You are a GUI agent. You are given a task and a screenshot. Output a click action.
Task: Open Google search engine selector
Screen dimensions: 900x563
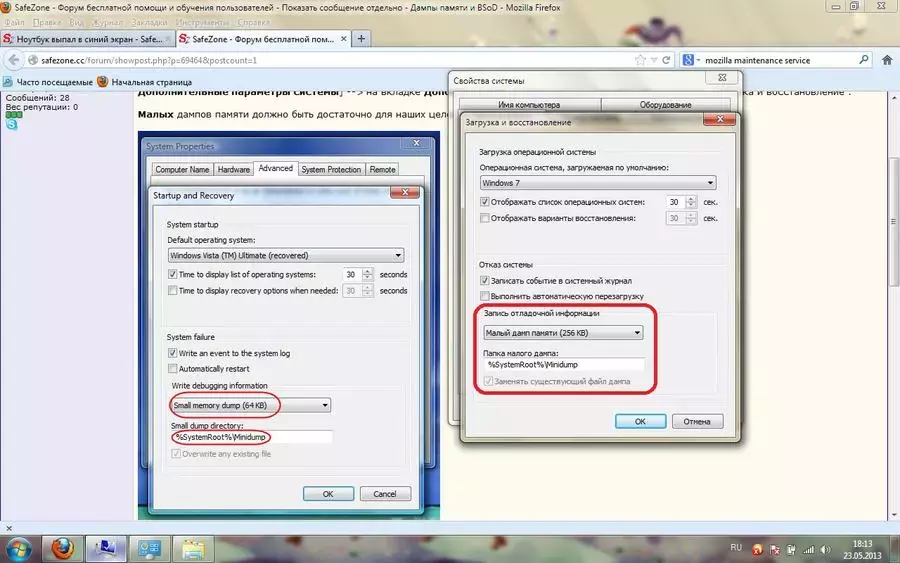[690, 60]
